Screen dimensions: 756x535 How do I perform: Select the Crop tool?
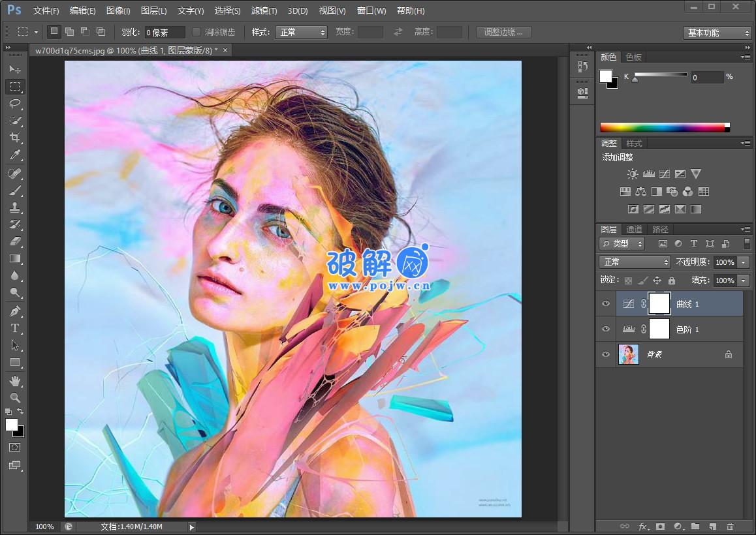click(x=14, y=138)
